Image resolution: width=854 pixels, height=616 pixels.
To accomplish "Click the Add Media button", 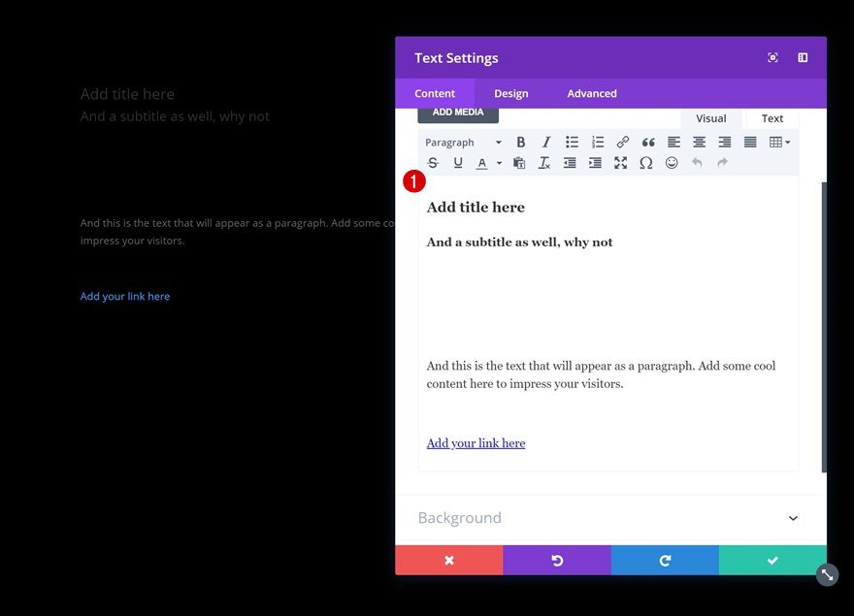I will [458, 113].
